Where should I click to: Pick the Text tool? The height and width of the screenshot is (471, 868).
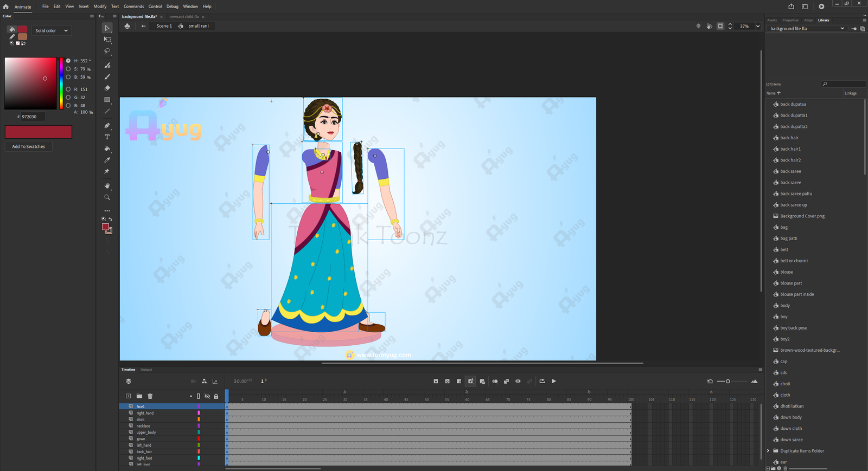tap(107, 137)
